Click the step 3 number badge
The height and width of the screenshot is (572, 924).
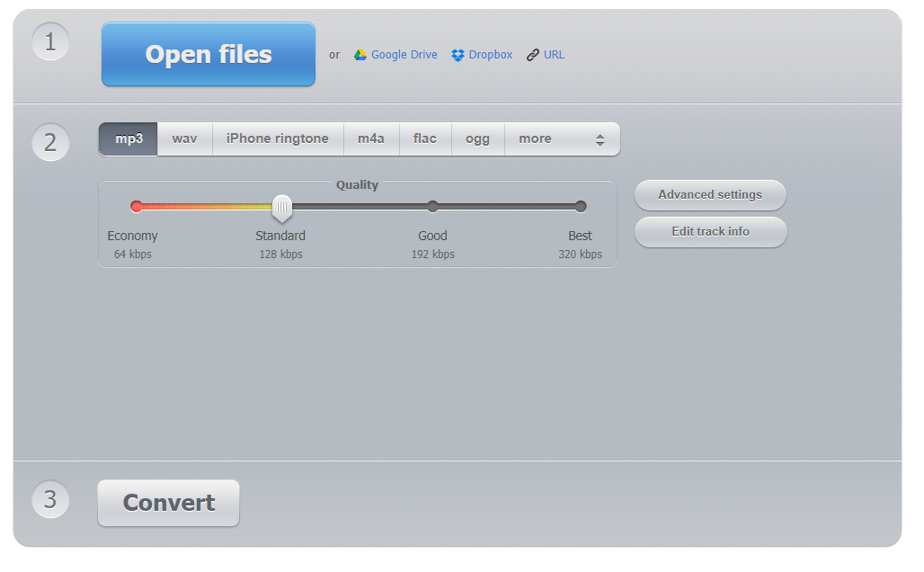[x=50, y=499]
